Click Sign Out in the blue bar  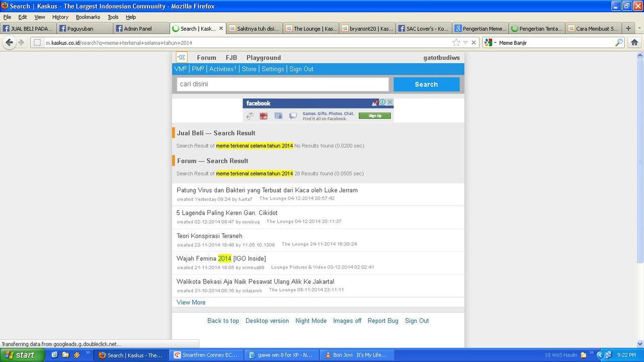301,69
